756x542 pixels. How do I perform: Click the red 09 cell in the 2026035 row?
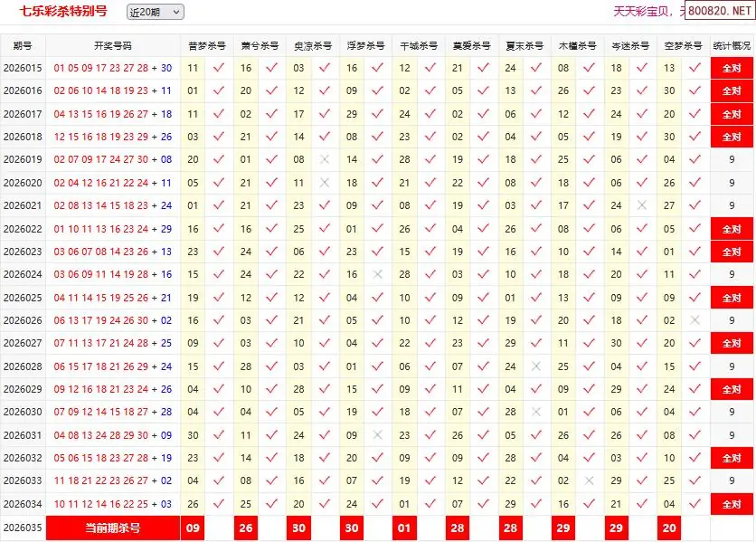click(193, 528)
